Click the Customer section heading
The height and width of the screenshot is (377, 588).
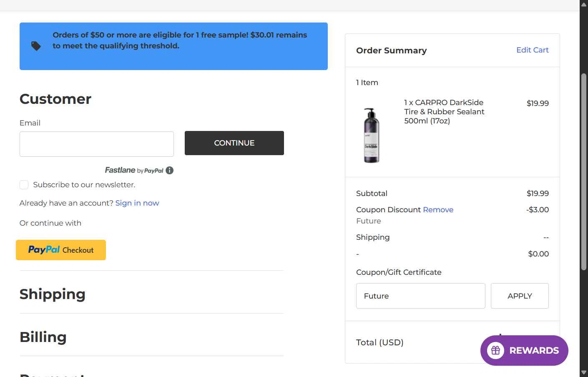pos(55,99)
